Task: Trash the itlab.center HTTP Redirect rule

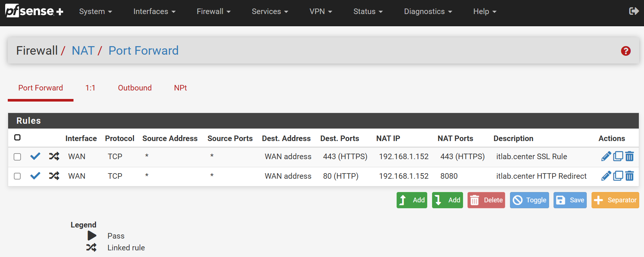Action: [630, 176]
